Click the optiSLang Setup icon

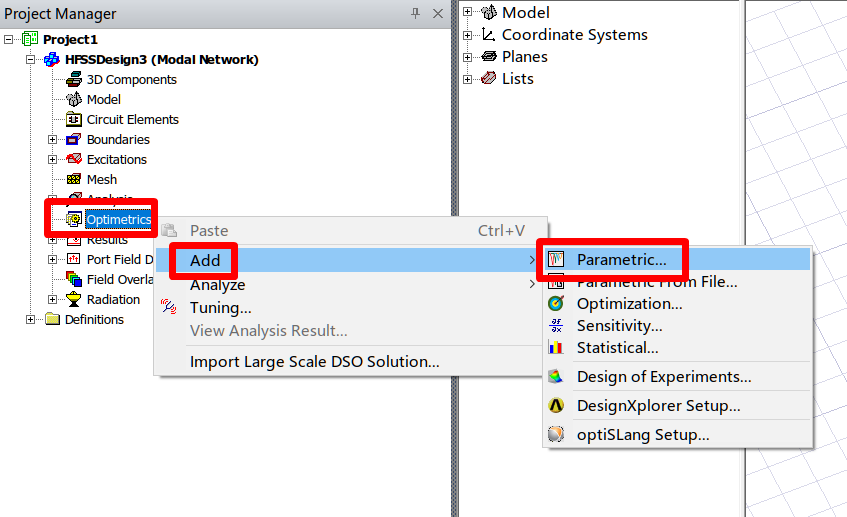(x=556, y=434)
